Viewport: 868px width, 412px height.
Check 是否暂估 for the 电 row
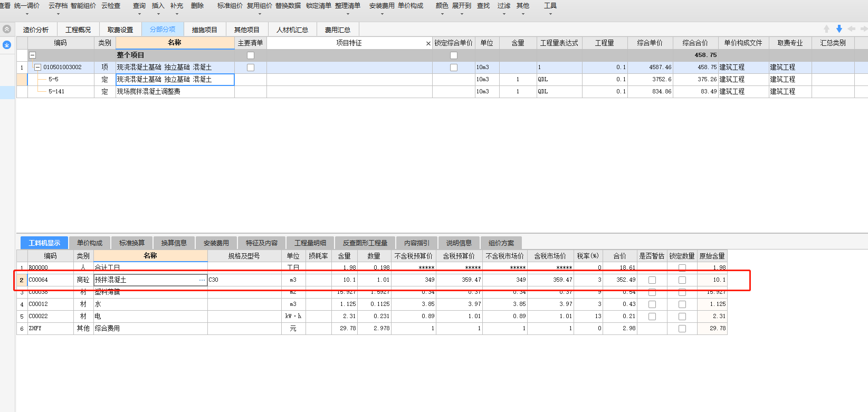click(x=652, y=317)
